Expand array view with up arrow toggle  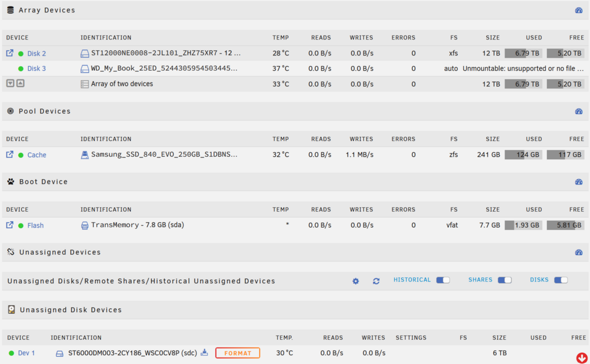tap(20, 83)
